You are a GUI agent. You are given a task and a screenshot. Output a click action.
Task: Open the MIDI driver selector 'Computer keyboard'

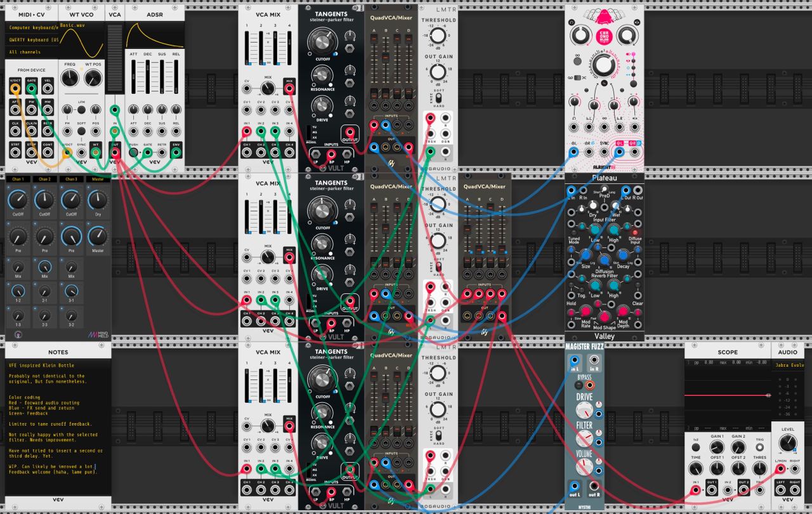pos(31,28)
